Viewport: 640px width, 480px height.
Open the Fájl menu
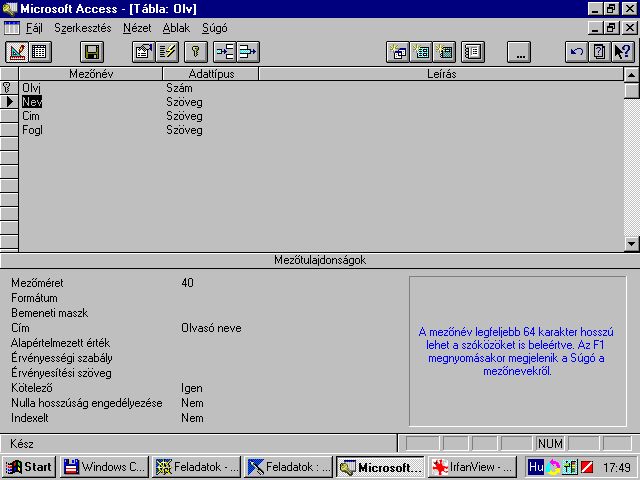point(34,28)
